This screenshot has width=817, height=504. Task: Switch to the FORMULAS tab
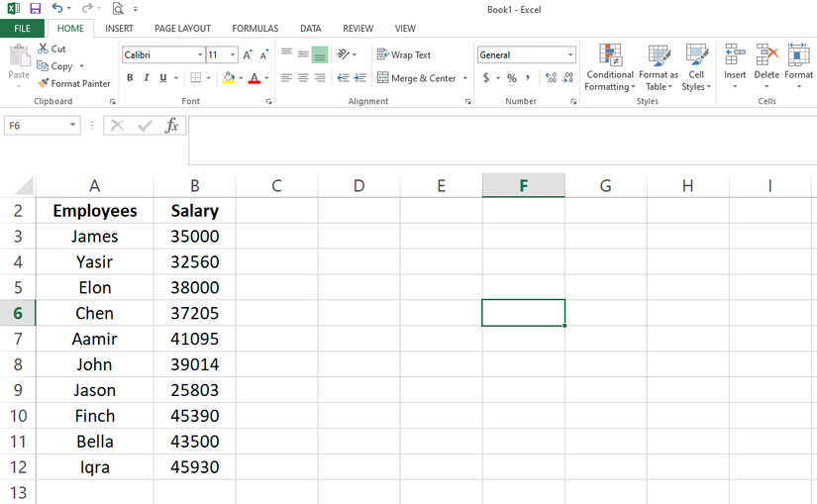pos(255,28)
